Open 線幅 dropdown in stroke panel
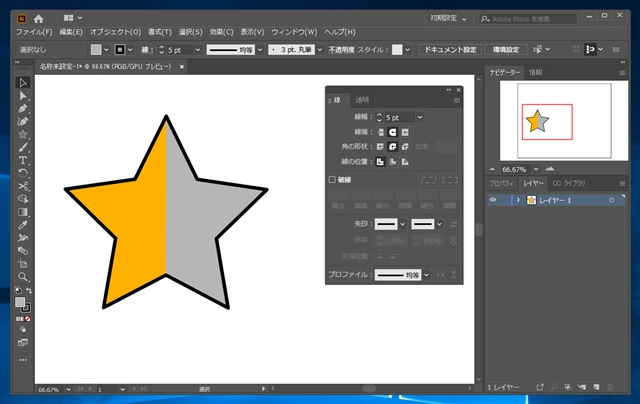 tap(420, 118)
